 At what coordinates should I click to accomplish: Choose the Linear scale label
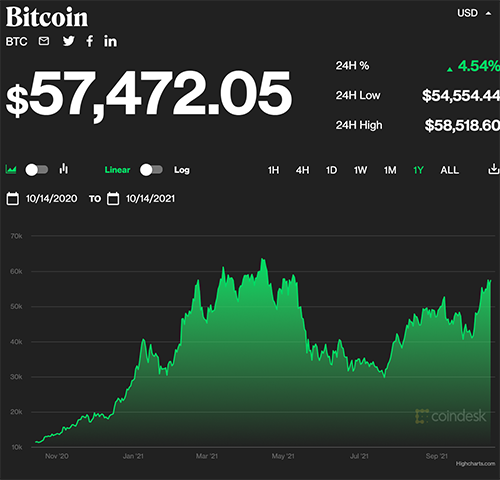tap(117, 170)
